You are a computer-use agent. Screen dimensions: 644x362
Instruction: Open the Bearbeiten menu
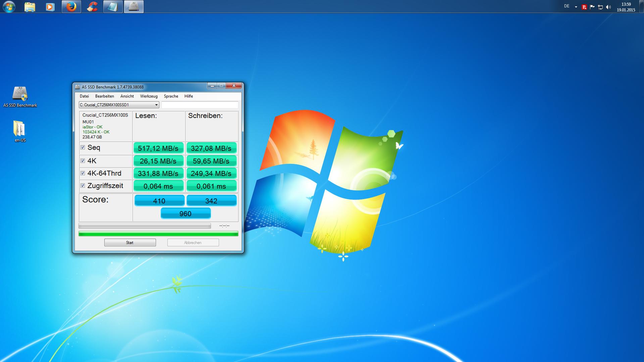104,96
